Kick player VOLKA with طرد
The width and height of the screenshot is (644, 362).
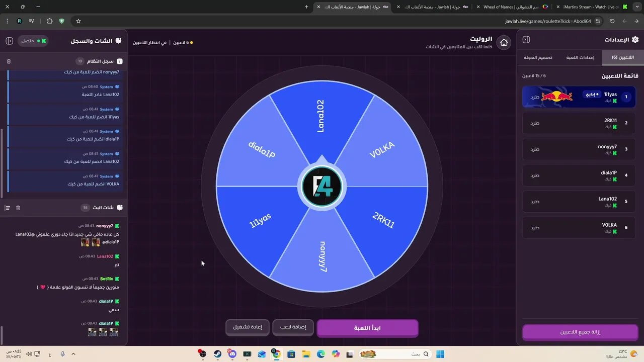pyautogui.click(x=535, y=228)
